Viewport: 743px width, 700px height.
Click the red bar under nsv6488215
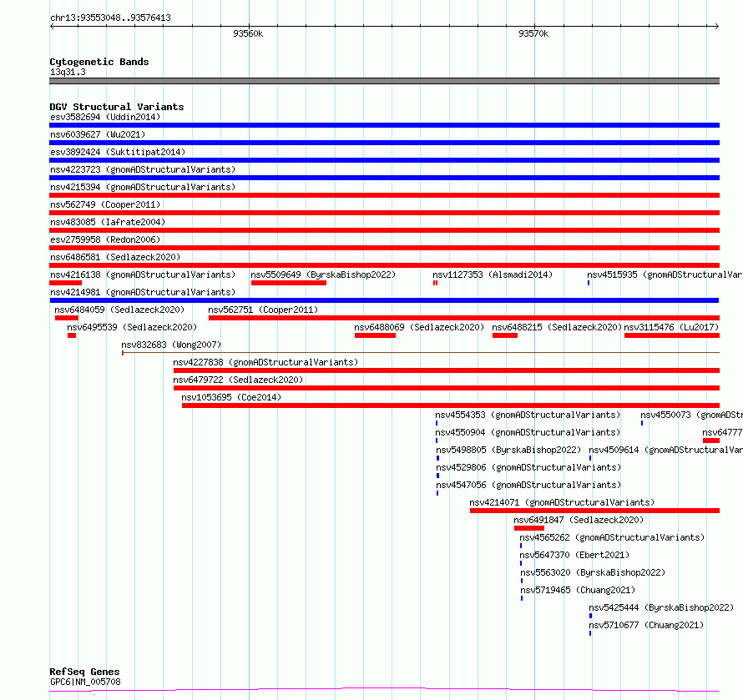505,335
